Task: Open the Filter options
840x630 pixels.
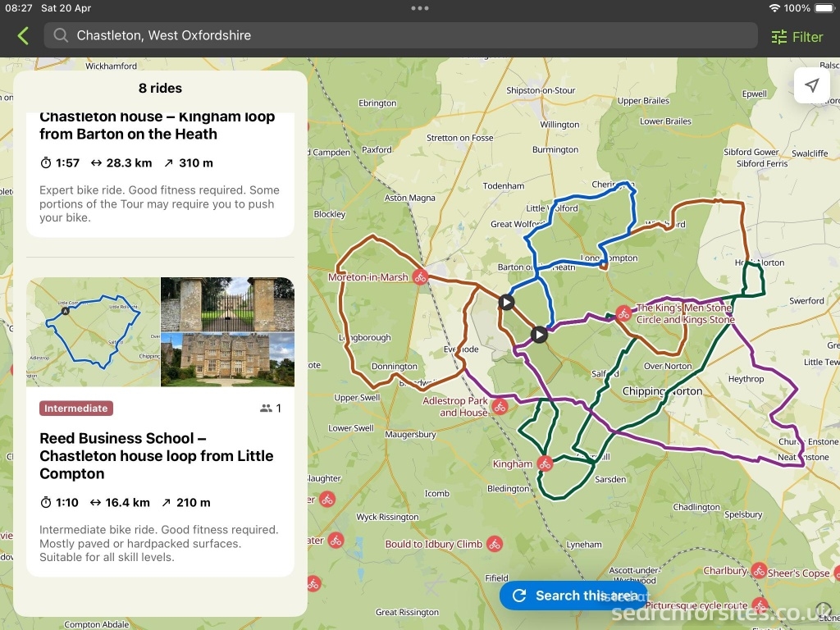Action: [797, 37]
